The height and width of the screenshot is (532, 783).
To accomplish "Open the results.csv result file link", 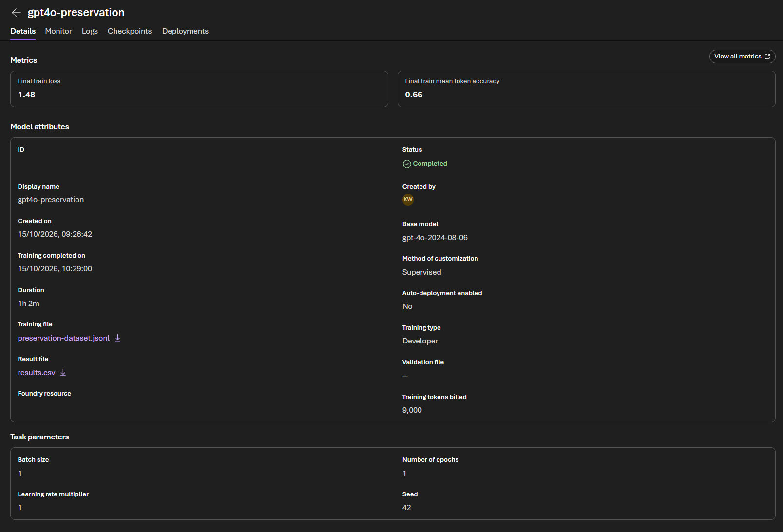I will coord(37,373).
